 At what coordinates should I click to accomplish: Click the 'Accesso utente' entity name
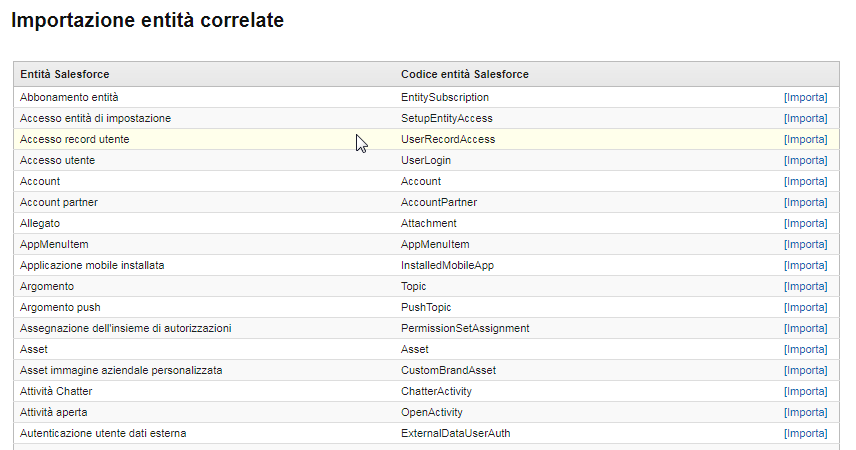point(57,161)
